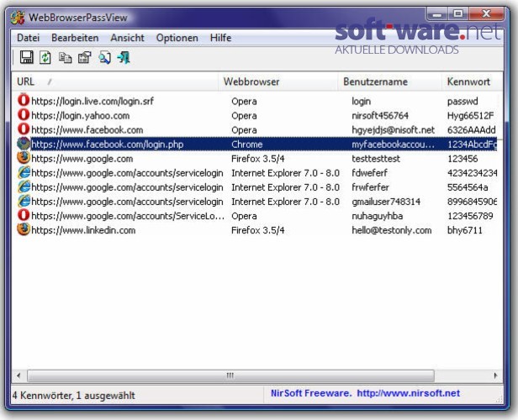Click the Exit door toolbar icon
518x420 pixels.
click(x=124, y=58)
